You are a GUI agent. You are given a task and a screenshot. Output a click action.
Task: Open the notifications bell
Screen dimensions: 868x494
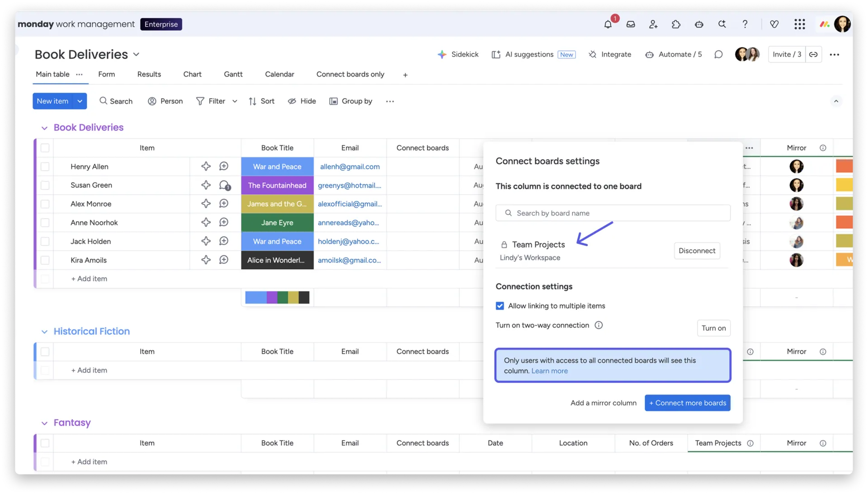coord(608,24)
